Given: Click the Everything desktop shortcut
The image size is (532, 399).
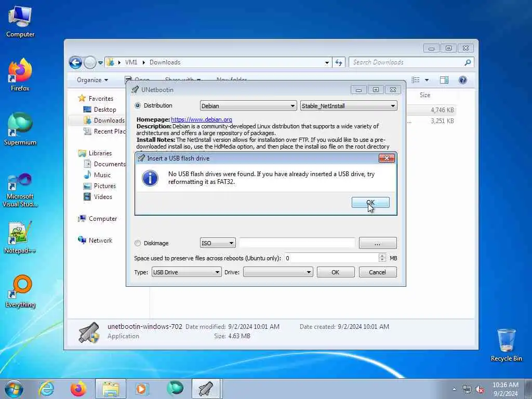Looking at the screenshot, I should 20,291.
